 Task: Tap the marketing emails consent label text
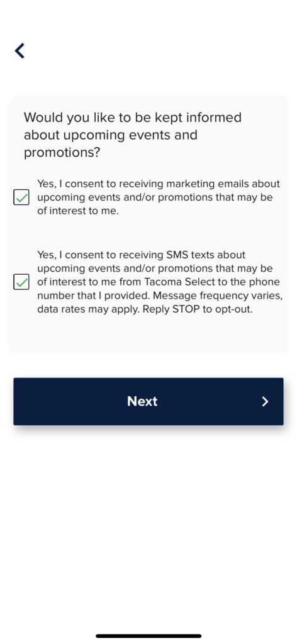pyautogui.click(x=159, y=197)
